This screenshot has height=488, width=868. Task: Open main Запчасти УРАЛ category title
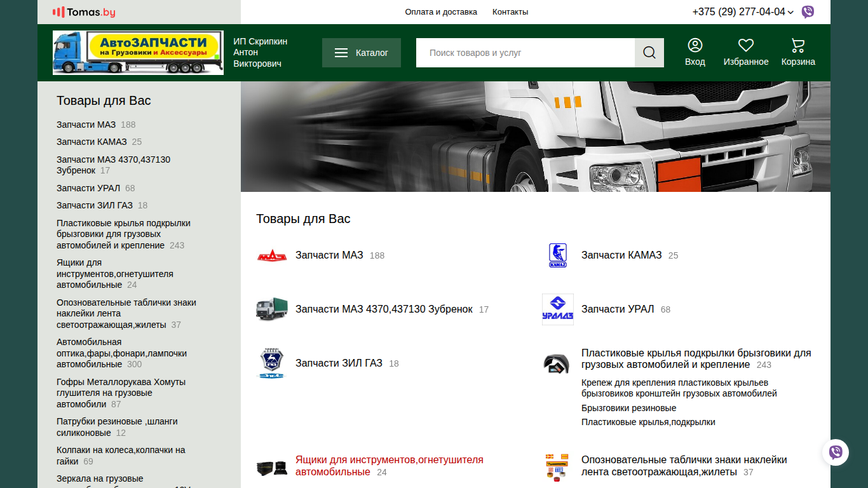point(618,309)
